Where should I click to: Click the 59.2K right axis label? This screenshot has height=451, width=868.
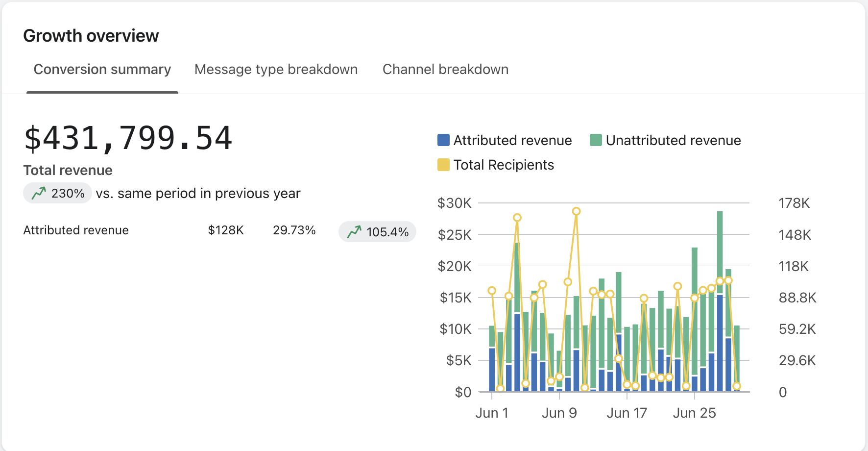[797, 329]
